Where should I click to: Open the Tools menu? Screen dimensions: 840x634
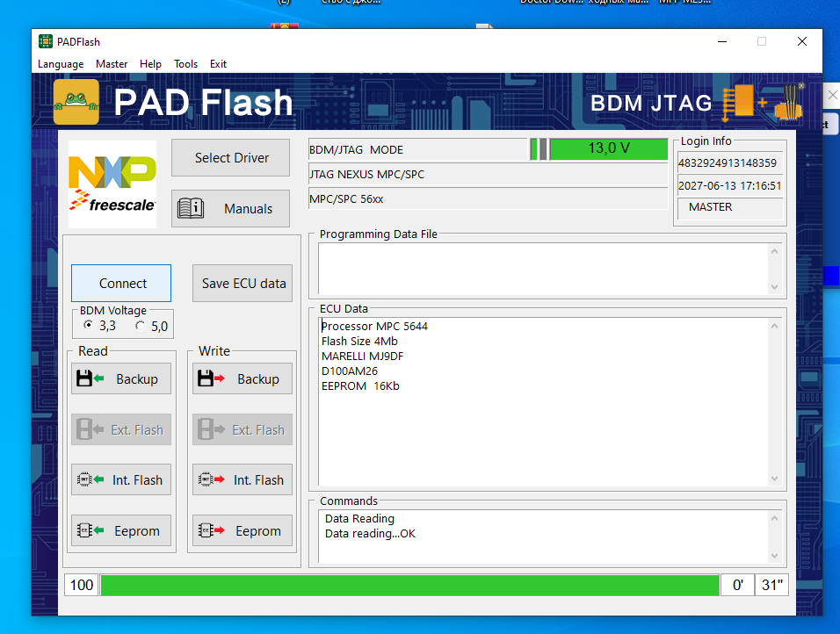coord(186,64)
